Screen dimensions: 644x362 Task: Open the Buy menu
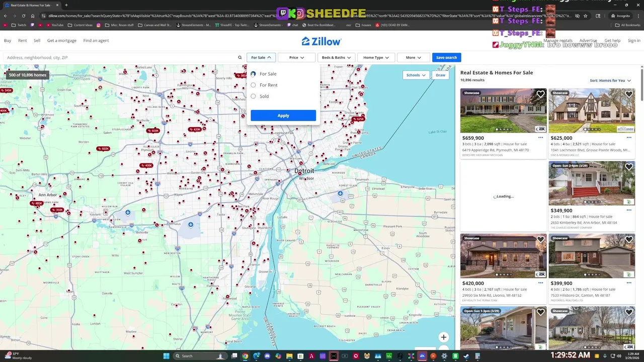coord(8,41)
